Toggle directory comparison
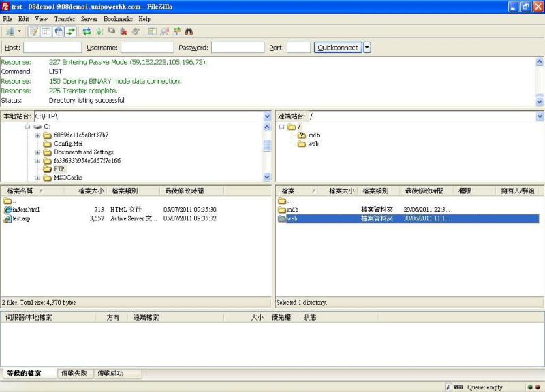This screenshot has height=392, width=545. [x=164, y=32]
